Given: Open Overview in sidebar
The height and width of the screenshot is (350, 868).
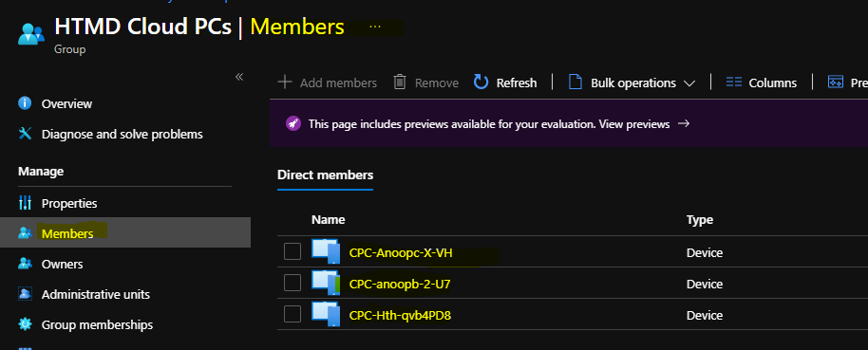Looking at the screenshot, I should (66, 104).
